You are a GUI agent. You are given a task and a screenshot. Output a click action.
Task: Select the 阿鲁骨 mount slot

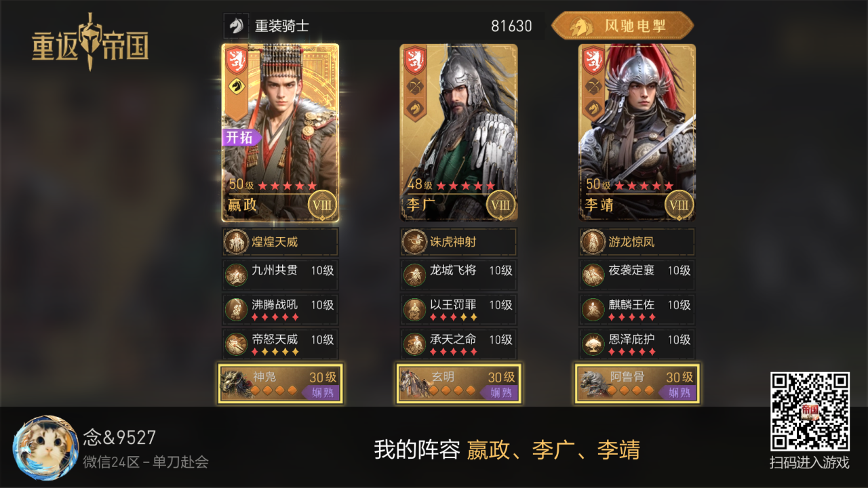click(x=637, y=384)
